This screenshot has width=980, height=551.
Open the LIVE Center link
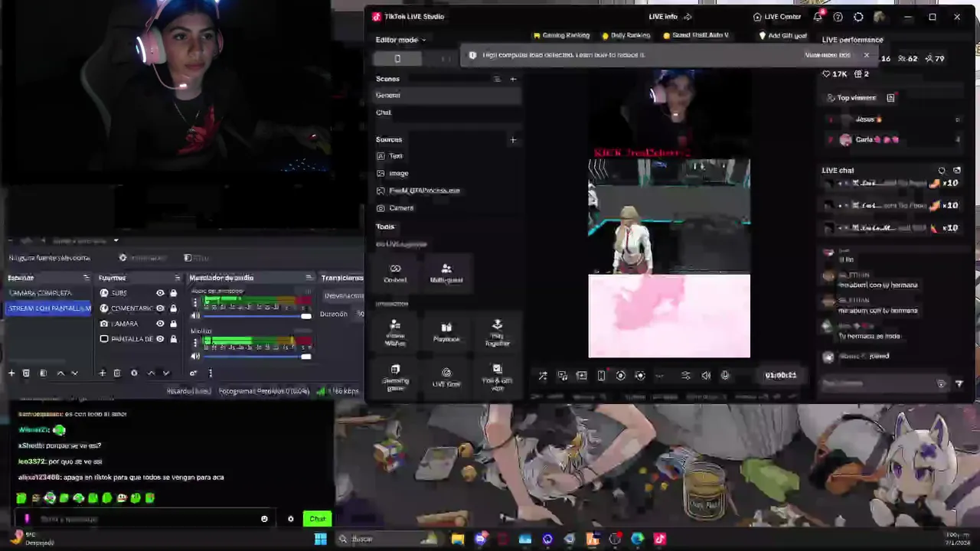[777, 17]
